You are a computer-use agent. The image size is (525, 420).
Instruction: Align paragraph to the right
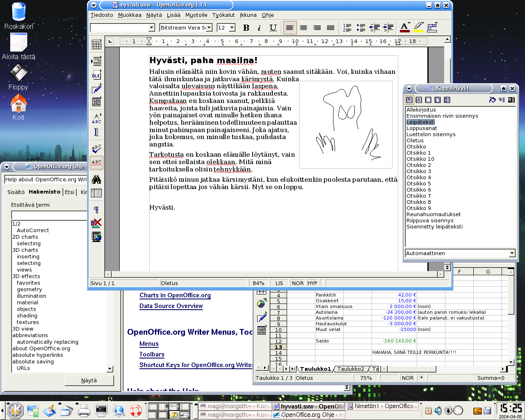click(317, 28)
